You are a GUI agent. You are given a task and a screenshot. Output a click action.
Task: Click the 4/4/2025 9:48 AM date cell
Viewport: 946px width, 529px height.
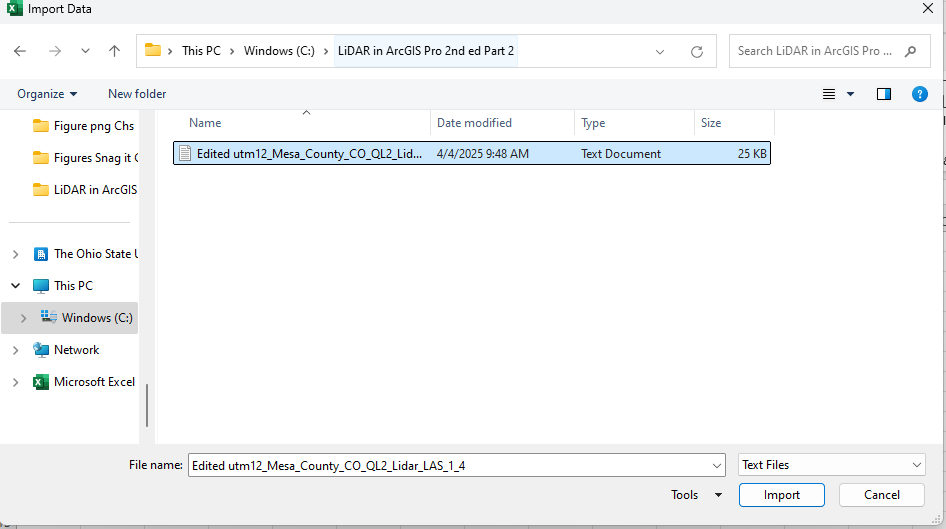coord(483,154)
